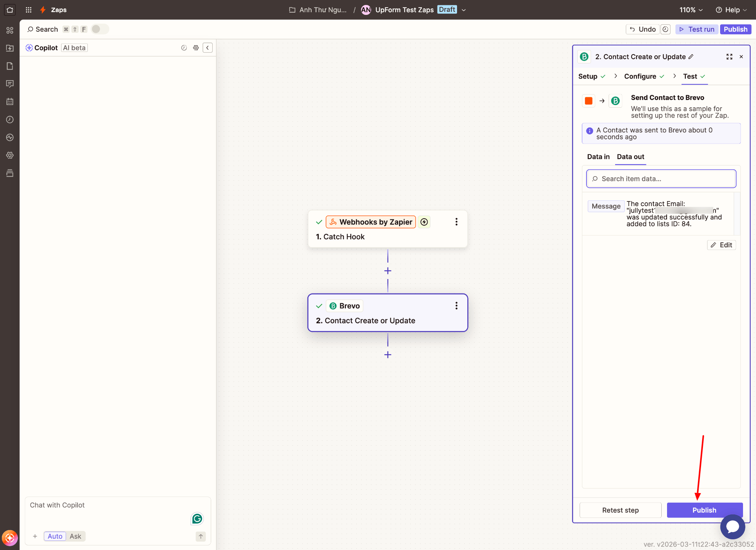Open the orange assistant icon at bottom left

tap(10, 538)
